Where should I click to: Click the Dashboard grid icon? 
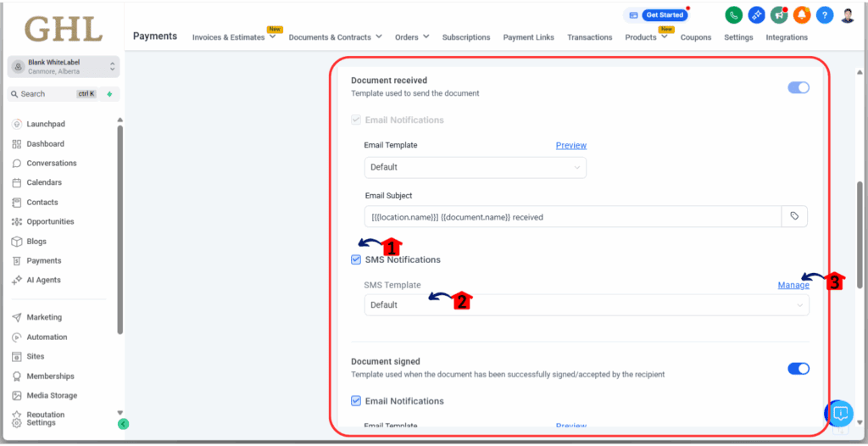17,144
